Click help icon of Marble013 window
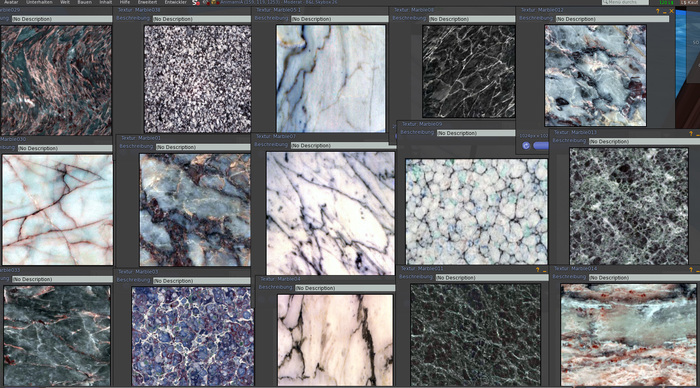700x388 pixels. click(x=691, y=134)
